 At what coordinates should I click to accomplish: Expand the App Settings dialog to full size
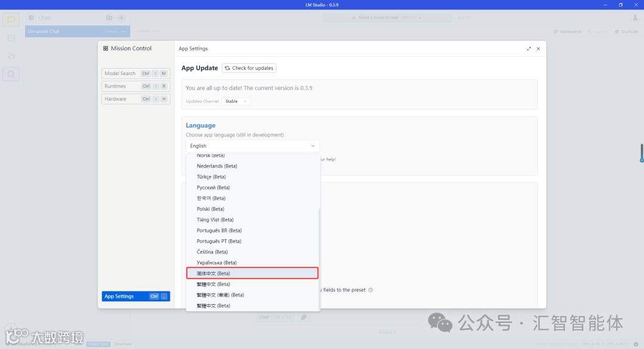coord(529,48)
